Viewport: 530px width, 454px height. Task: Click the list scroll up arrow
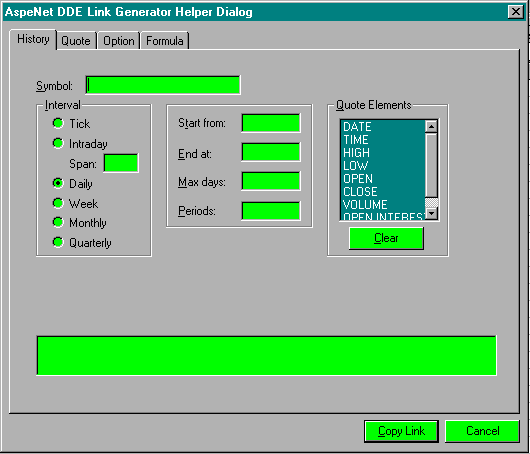[x=431, y=126]
